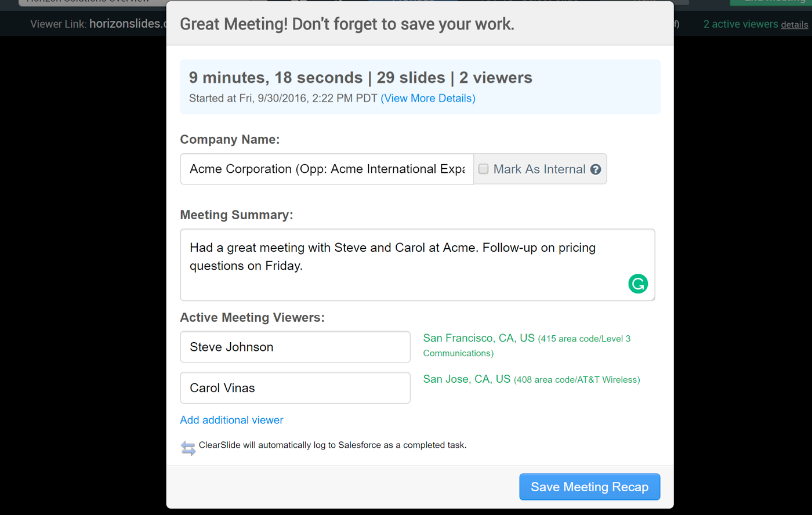Tick the Mark As Internal checkbox
This screenshot has height=515, width=812.
[x=483, y=169]
